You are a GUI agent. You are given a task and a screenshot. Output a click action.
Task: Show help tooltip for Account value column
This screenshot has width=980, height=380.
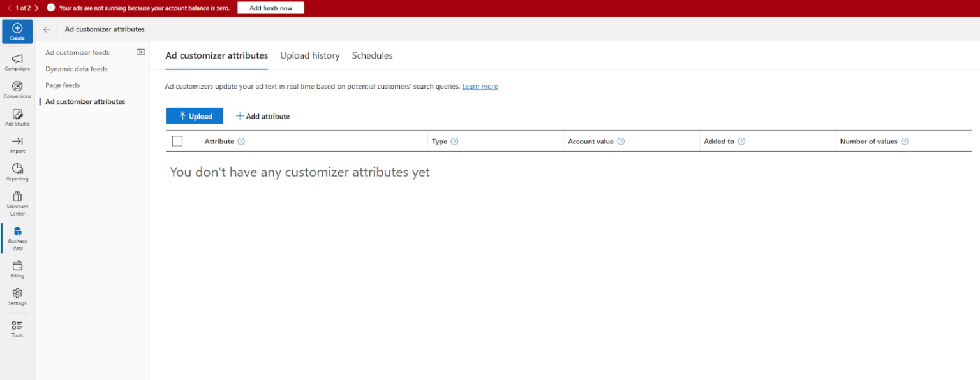click(621, 142)
